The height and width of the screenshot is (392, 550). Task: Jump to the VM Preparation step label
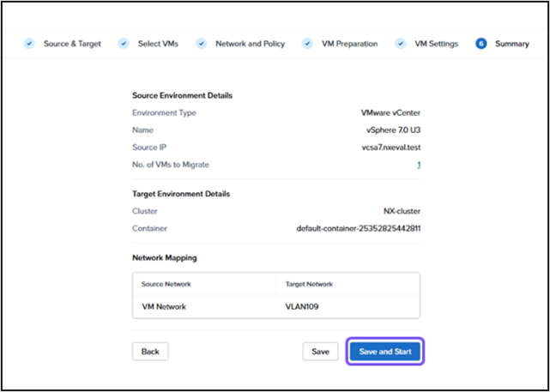pyautogui.click(x=348, y=44)
